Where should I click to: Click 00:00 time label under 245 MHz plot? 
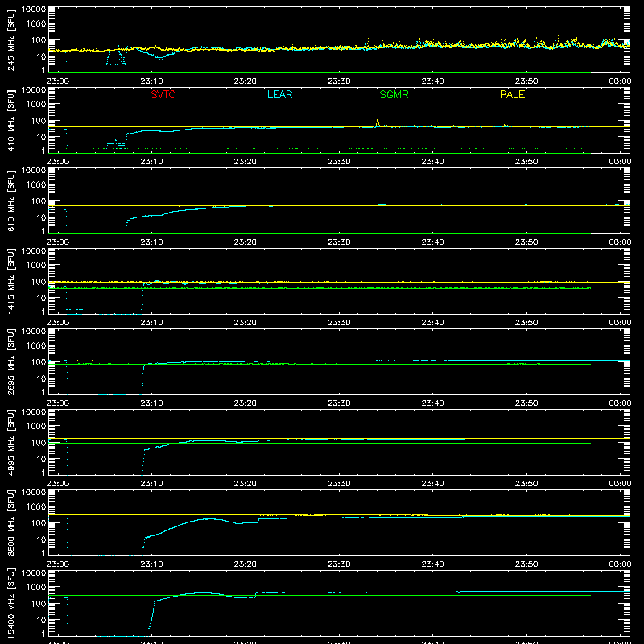point(620,81)
